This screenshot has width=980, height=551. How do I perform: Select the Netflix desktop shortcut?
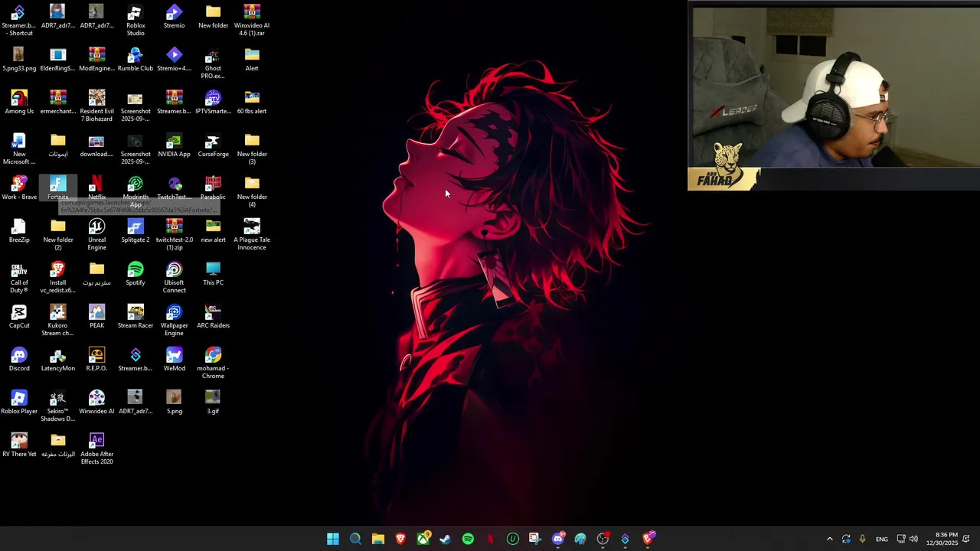pyautogui.click(x=96, y=188)
